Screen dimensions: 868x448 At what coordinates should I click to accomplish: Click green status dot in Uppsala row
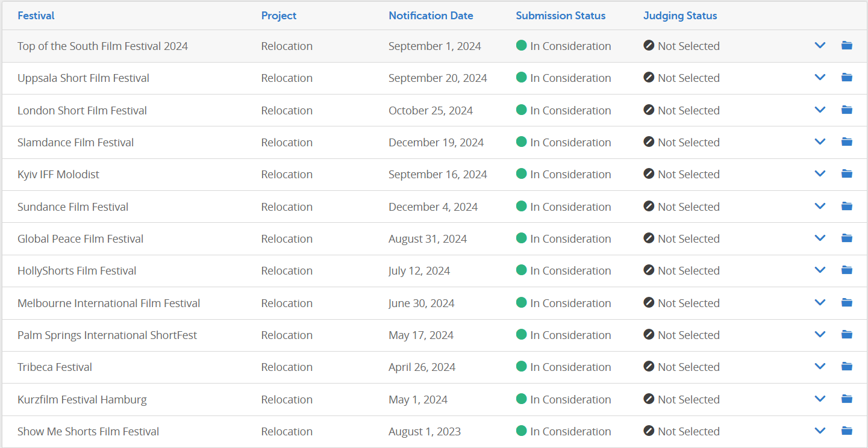tap(522, 77)
